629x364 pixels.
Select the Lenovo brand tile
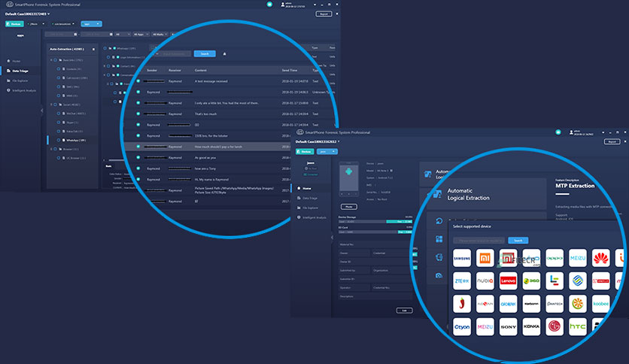click(x=509, y=281)
